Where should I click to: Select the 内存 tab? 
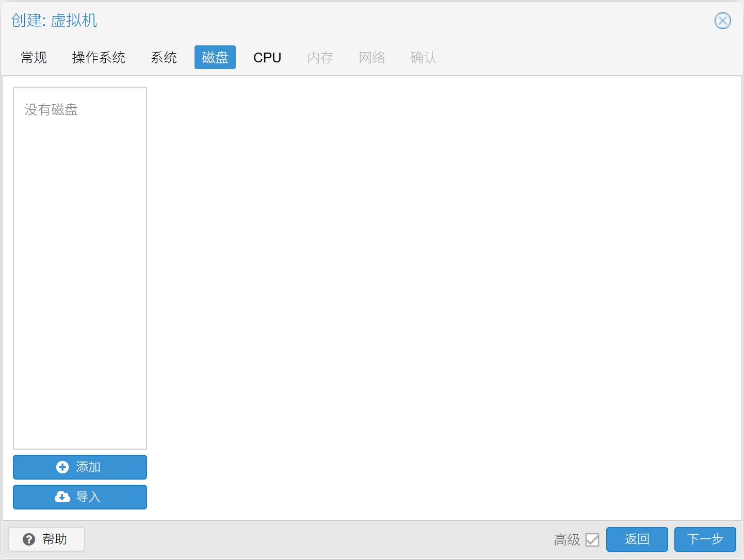[x=320, y=57]
